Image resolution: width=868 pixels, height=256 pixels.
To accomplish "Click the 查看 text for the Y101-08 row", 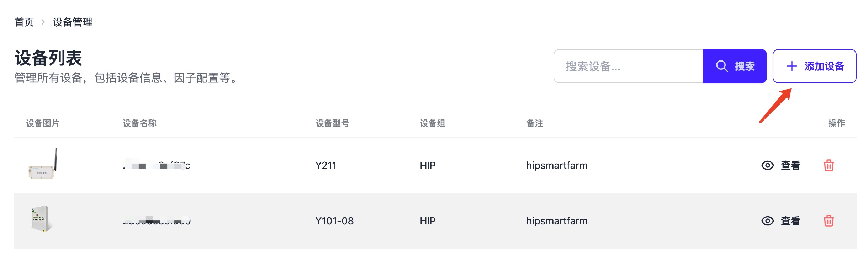I will pos(790,221).
